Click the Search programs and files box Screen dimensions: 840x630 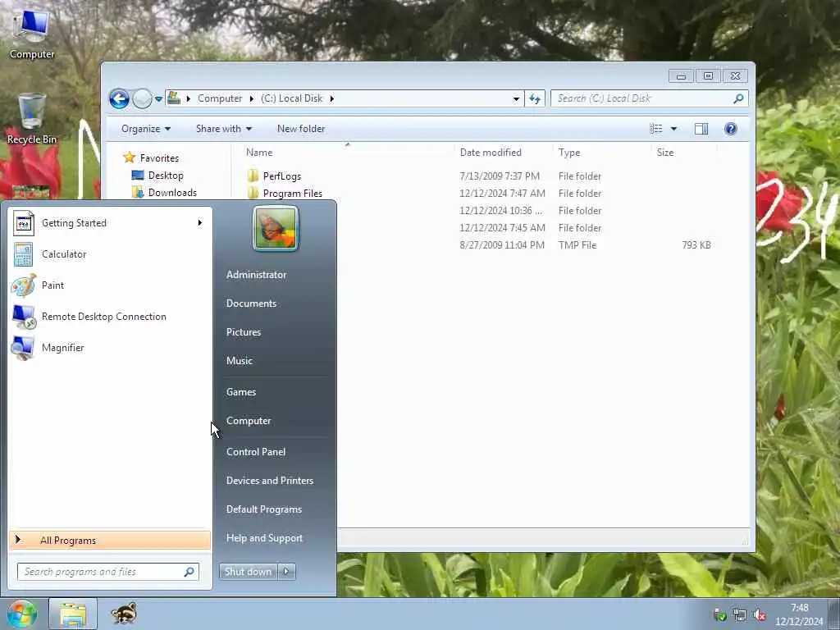[108, 572]
